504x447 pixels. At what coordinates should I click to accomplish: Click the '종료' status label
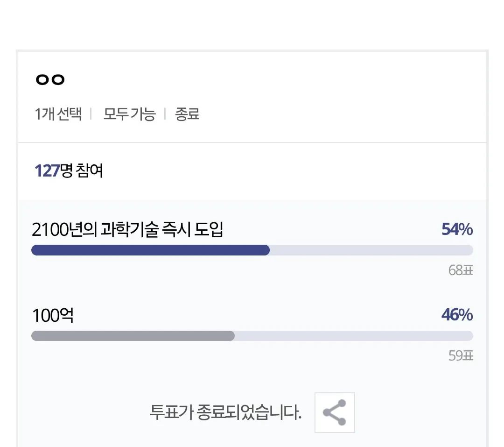(187, 114)
